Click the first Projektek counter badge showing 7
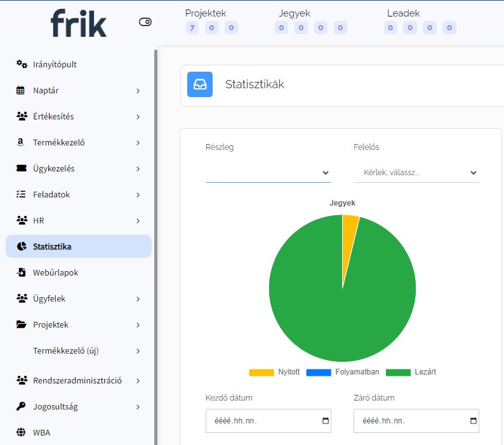The height and width of the screenshot is (445, 504). [192, 27]
